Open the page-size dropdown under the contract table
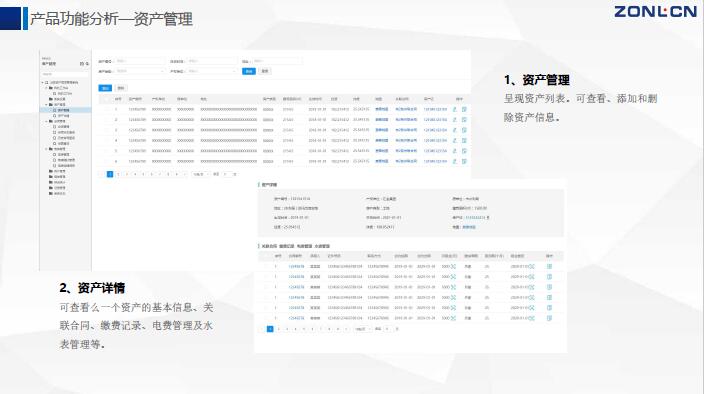This screenshot has height=394, width=704. click(362, 329)
